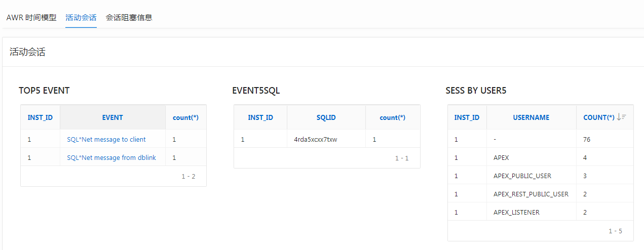Sort TOP5 EVENT table by INST_ID header
This screenshot has width=644, height=250.
pos(40,117)
